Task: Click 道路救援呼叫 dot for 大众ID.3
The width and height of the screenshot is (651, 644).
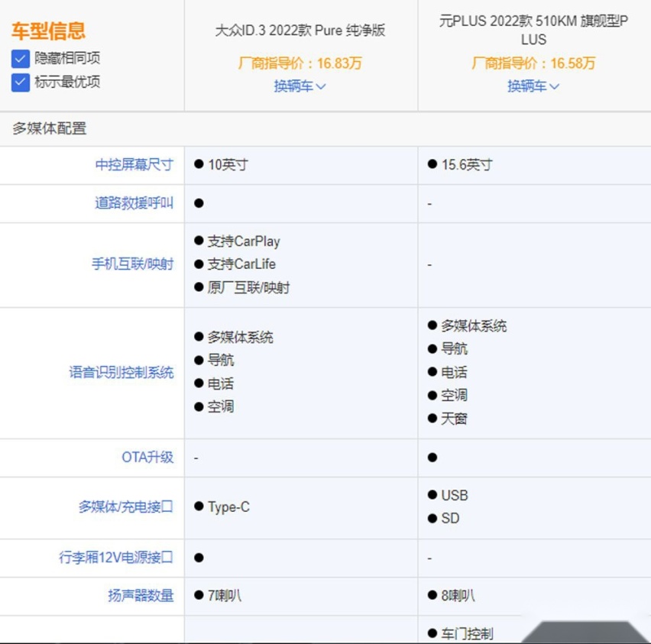Action: tap(199, 203)
